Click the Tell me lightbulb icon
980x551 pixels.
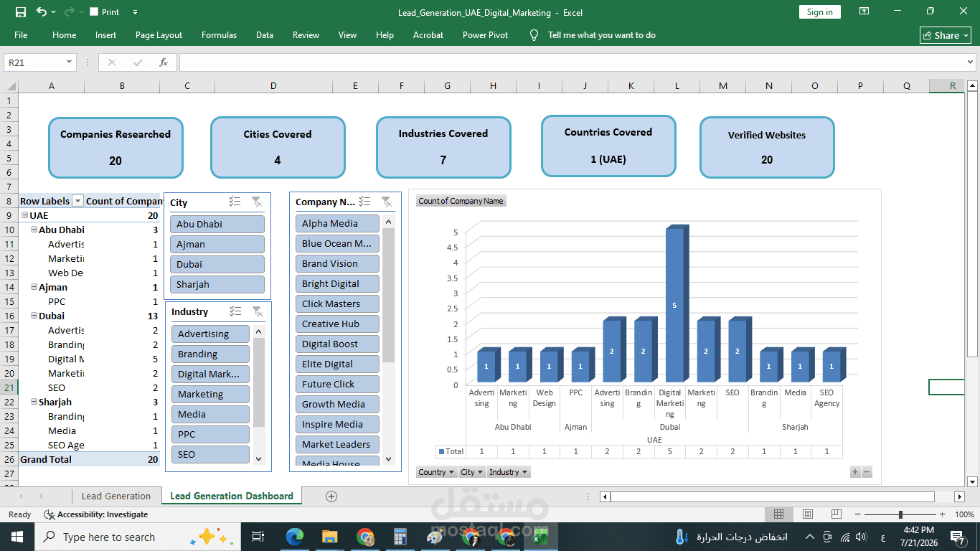[534, 35]
